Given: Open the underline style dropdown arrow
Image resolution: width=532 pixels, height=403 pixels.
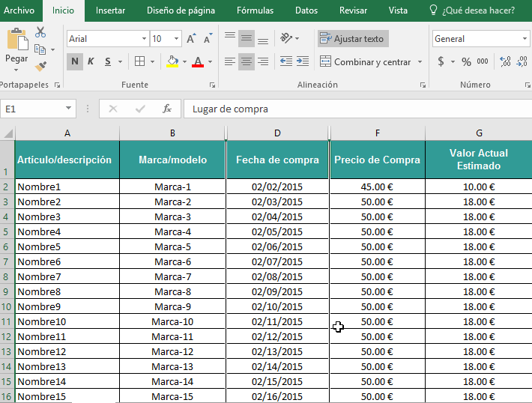Looking at the screenshot, I should tap(120, 61).
